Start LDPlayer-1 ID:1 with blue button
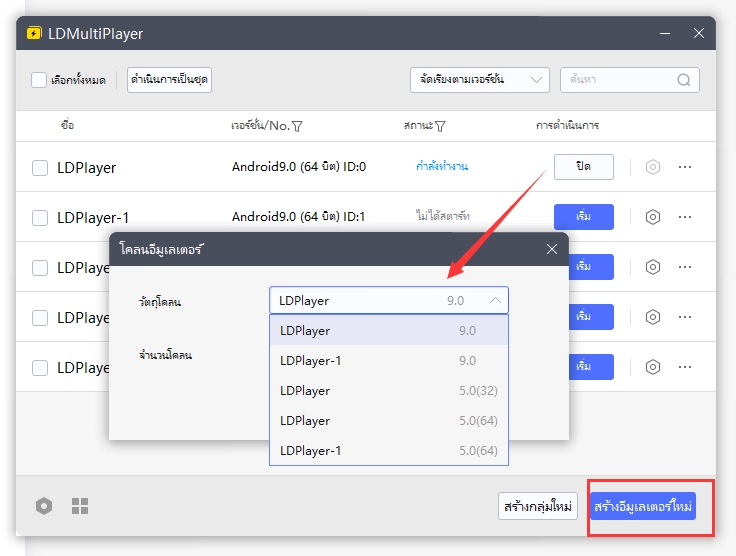Viewport: 736px width, 556px height. [583, 217]
